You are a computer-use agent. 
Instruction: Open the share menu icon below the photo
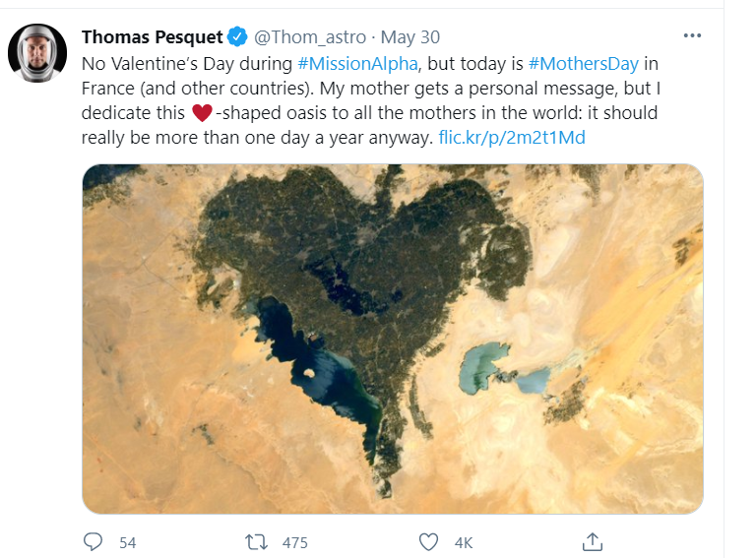click(x=592, y=541)
